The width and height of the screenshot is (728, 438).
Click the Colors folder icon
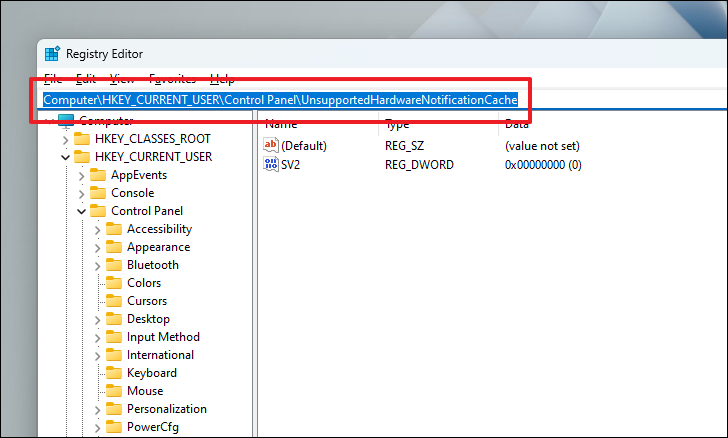coord(114,283)
